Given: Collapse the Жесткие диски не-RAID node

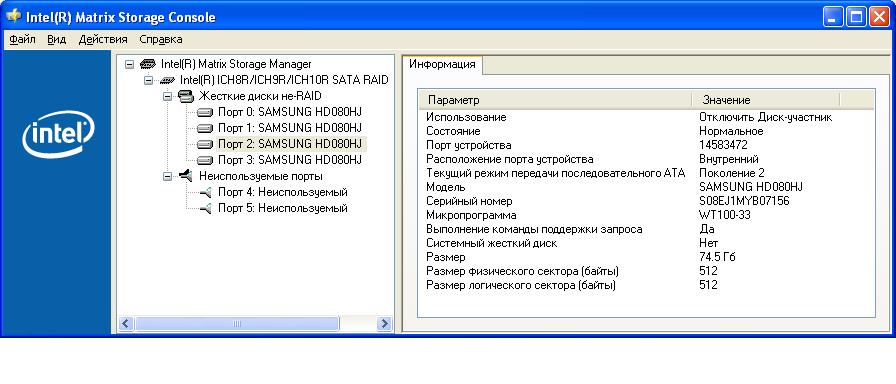Looking at the screenshot, I should coord(167,96).
